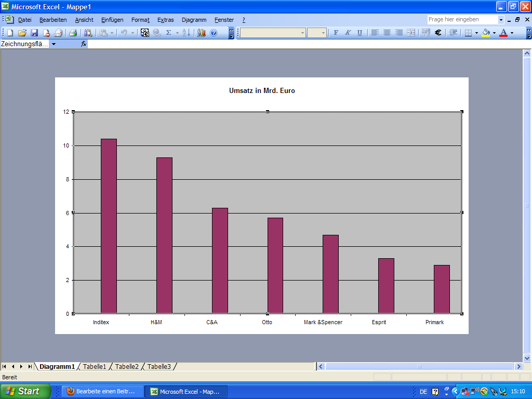This screenshot has height=399, width=532.
Task: Open the fill color dropdown arrow
Action: pos(494,33)
